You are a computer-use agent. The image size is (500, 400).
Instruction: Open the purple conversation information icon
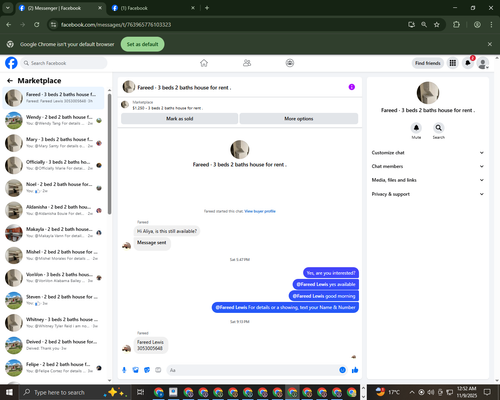[x=352, y=87]
